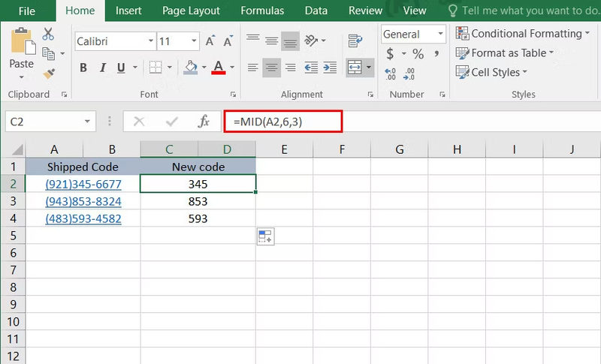Viewport: 601px width, 364px height.
Task: Apply fill color bucket
Action: [191, 68]
